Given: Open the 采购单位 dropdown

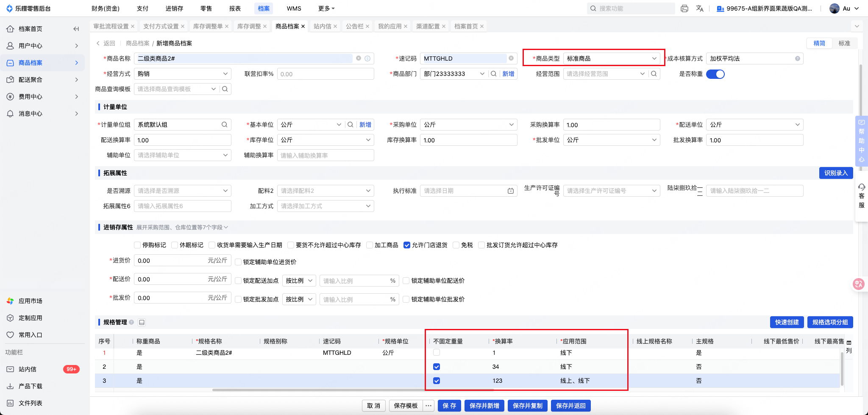Looking at the screenshot, I should click(468, 125).
